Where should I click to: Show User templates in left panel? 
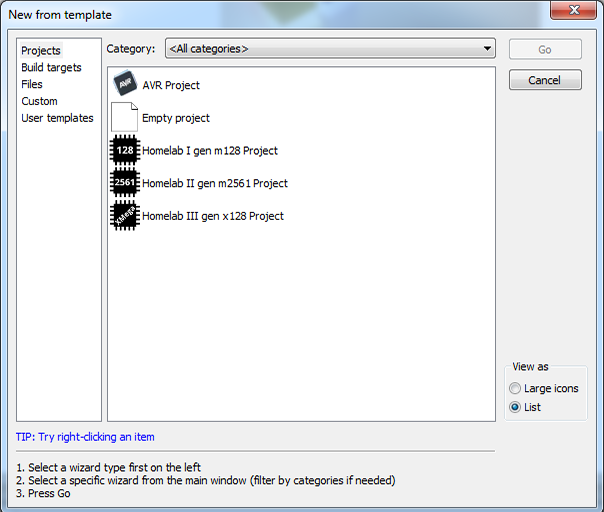pos(57,118)
